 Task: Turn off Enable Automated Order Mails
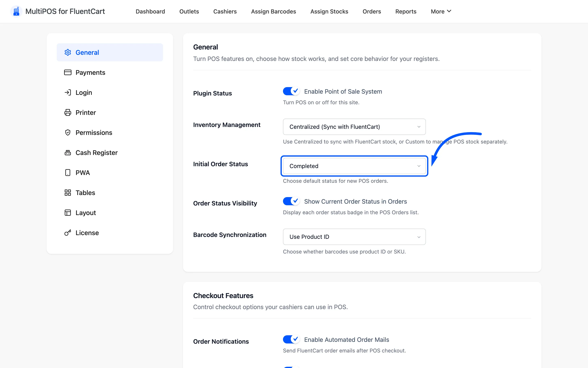coord(291,339)
